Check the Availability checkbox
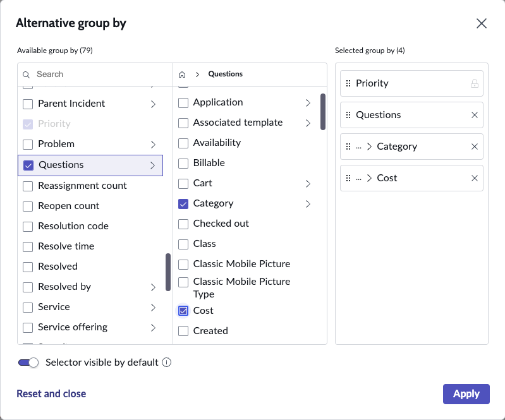The width and height of the screenshot is (505, 420). [x=183, y=143]
